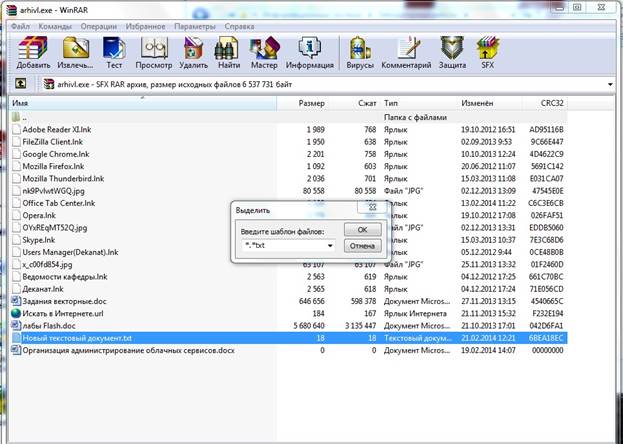This screenshot has height=444, width=623.
Task: Select Mozilla Firefox.lnk file name
Action: pyautogui.click(x=53, y=167)
